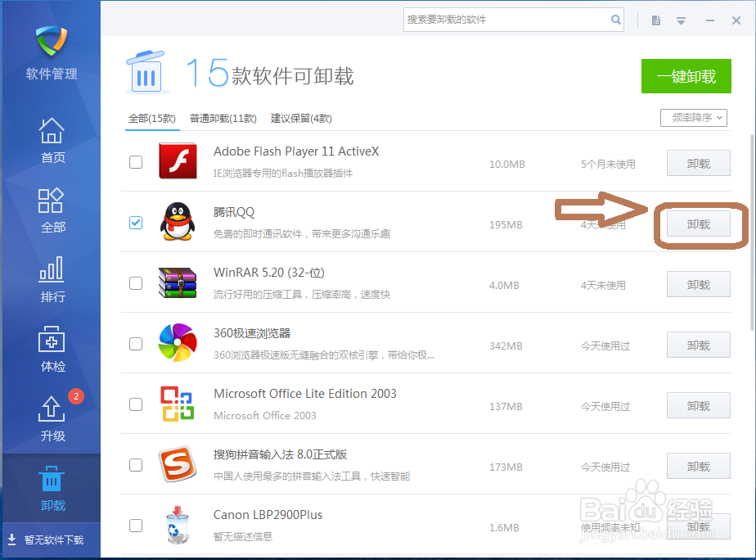Uninstall Adobe Flash Player via 卸载 button
Viewport: 756px width, 560px height.
pyautogui.click(x=698, y=164)
